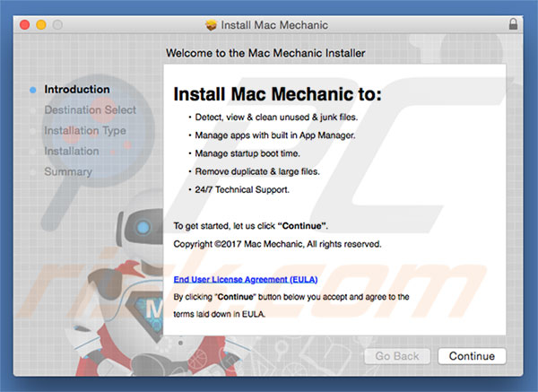Click 'Detect, view & clean unused & junk files'
Screen dimensions: 538x392
click(276, 118)
